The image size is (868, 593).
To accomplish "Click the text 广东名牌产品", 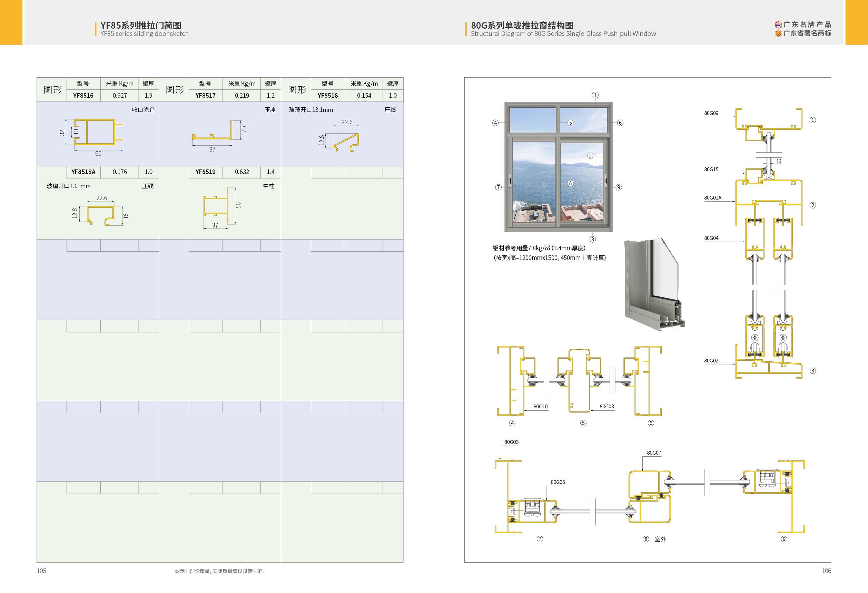I will pyautogui.click(x=807, y=25).
